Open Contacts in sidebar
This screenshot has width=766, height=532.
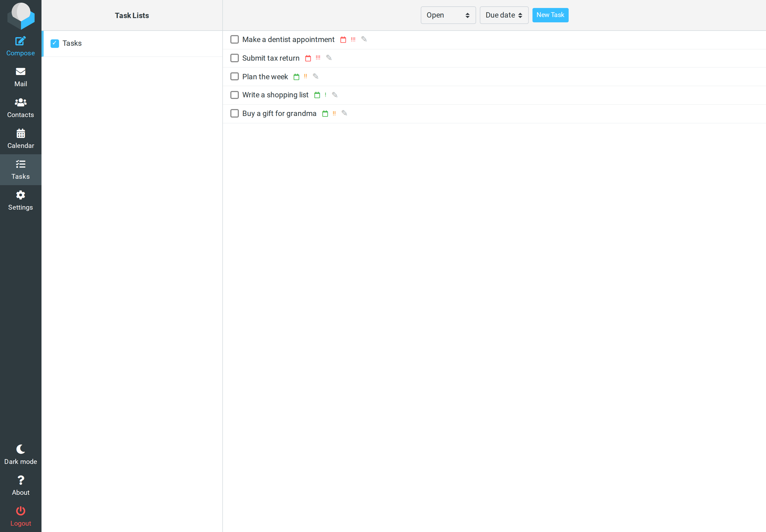click(x=20, y=108)
